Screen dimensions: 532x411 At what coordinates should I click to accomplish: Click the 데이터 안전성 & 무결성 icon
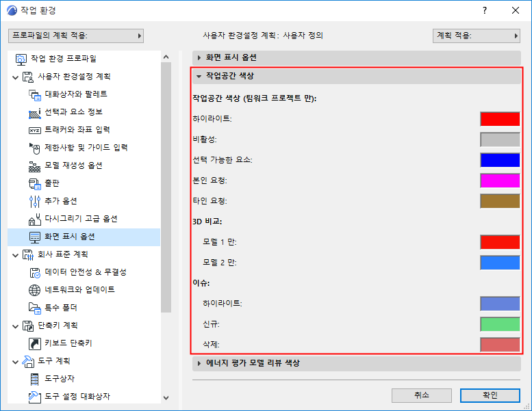[35, 272]
